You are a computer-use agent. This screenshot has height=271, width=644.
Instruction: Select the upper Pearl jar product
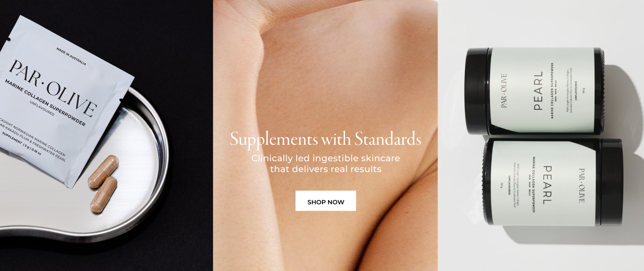pyautogui.click(x=534, y=91)
